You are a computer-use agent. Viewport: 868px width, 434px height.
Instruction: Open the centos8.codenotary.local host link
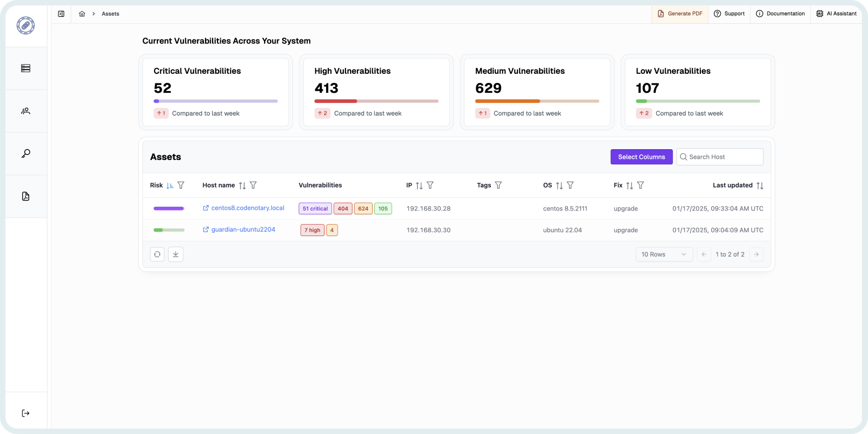244,208
